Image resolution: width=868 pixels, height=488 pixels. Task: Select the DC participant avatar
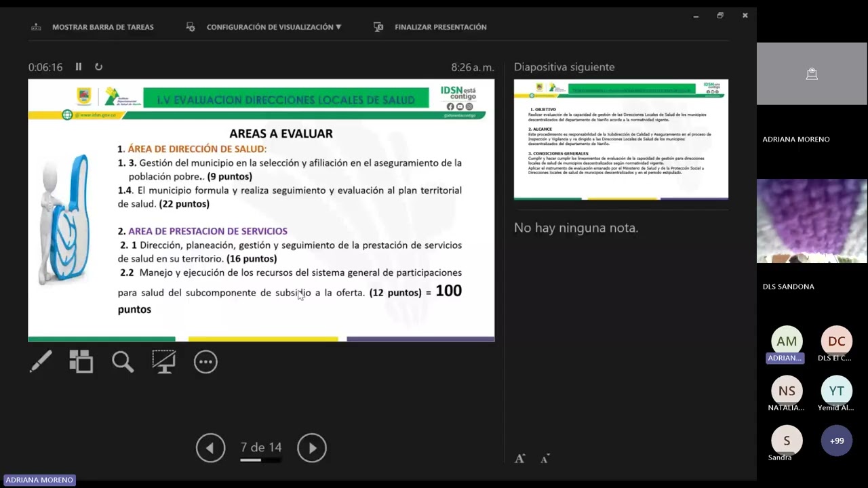click(x=837, y=341)
